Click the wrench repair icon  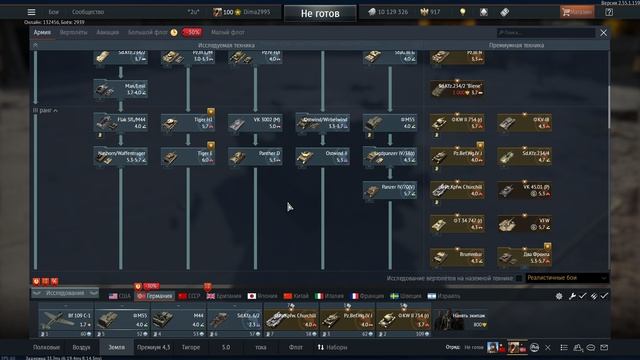572,296
